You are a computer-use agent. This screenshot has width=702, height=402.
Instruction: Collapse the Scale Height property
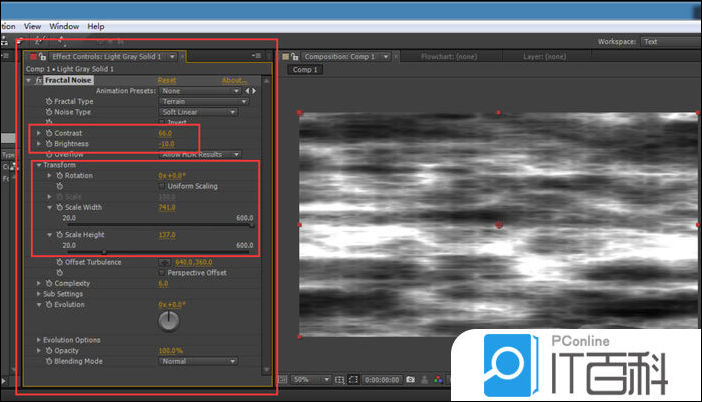click(x=50, y=235)
